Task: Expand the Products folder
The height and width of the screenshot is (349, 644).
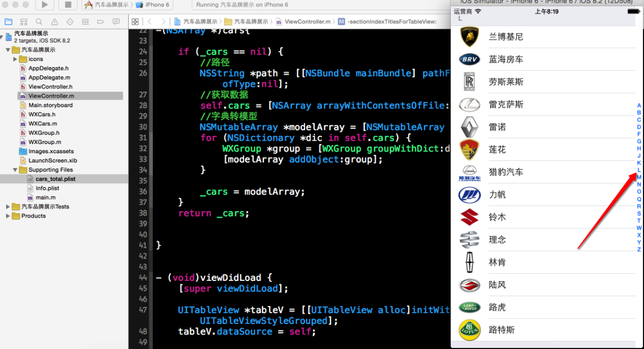Action: [8, 216]
